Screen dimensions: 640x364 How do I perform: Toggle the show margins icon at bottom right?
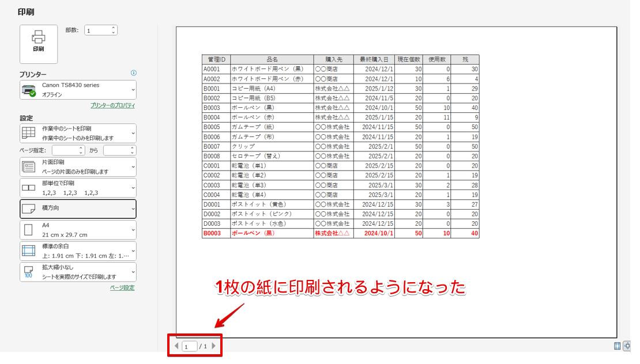point(616,346)
